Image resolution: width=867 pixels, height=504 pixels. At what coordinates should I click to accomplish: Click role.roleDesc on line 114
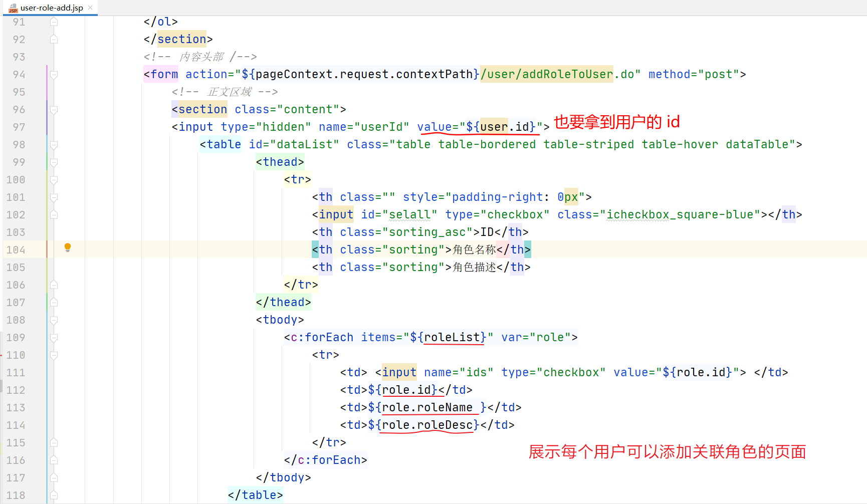(427, 425)
